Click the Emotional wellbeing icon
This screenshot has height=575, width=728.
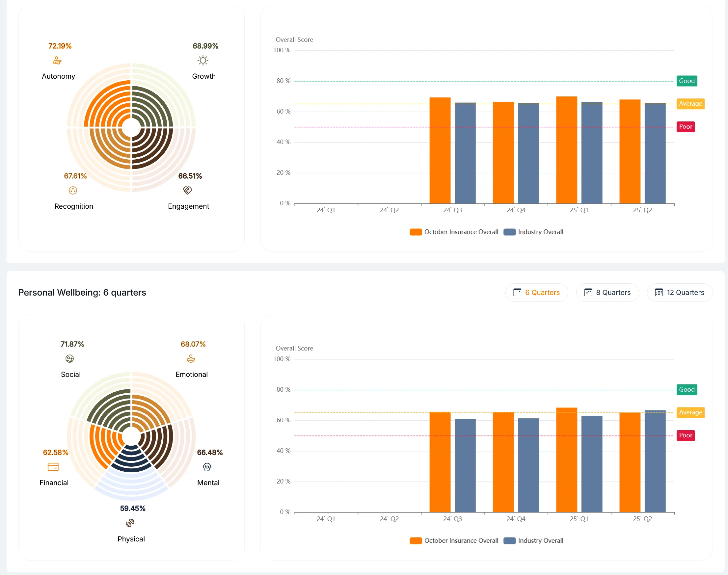(x=191, y=359)
